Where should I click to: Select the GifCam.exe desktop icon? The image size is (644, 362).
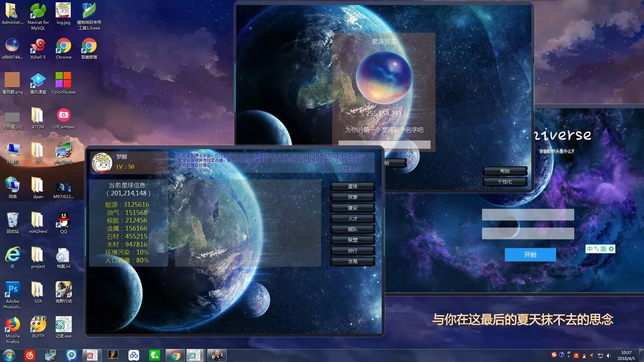click(x=63, y=118)
